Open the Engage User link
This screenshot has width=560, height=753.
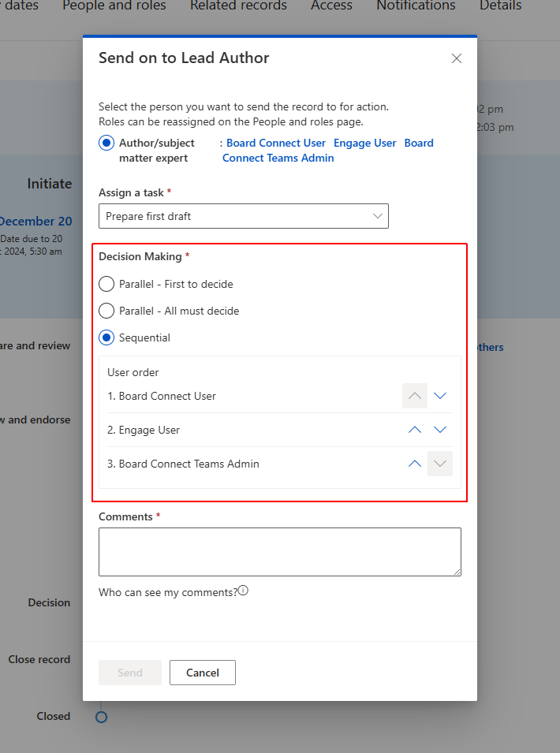[x=364, y=143]
